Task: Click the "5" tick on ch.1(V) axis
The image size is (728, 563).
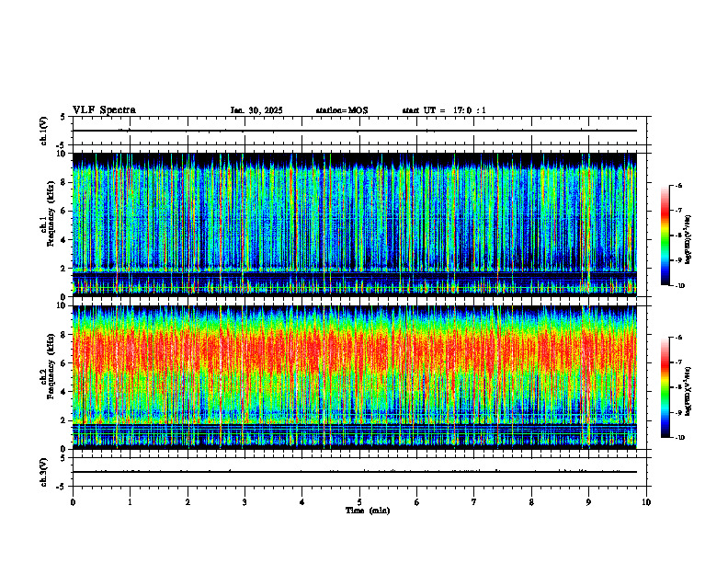Action: pos(63,118)
